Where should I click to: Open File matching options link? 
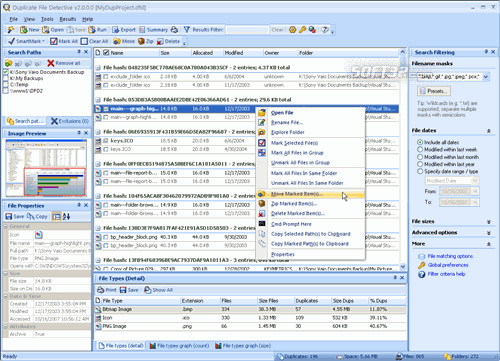point(450,256)
